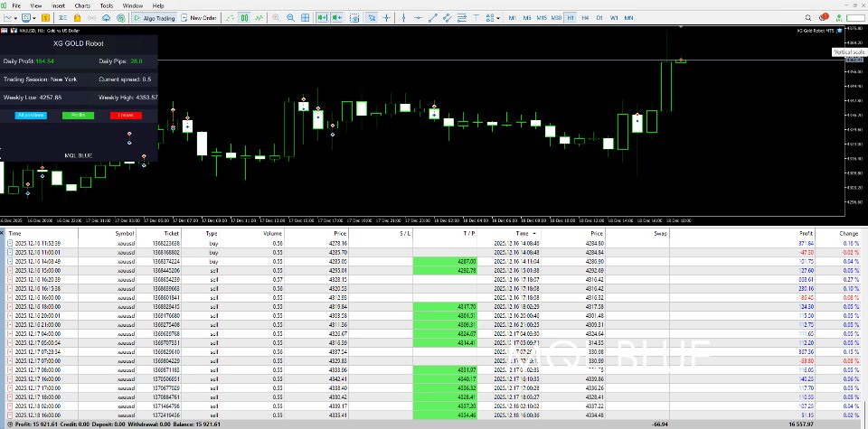Toggle Algo Trading on or off
The width and height of the screenshot is (868, 429).
(155, 17)
